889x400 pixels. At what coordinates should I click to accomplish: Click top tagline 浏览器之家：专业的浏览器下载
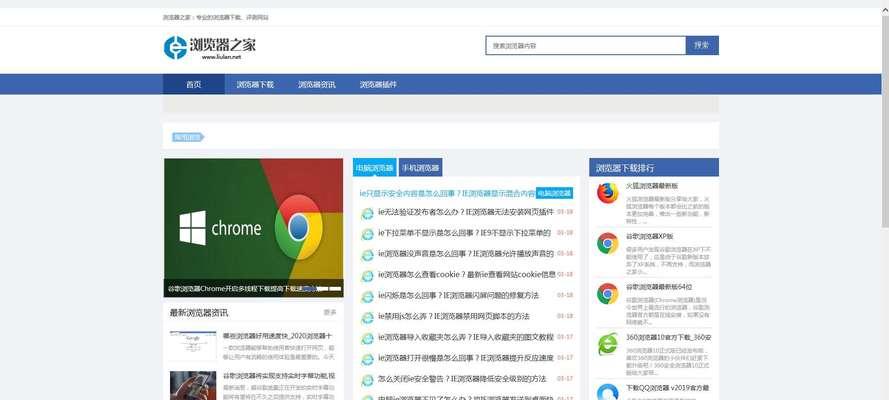click(x=215, y=18)
